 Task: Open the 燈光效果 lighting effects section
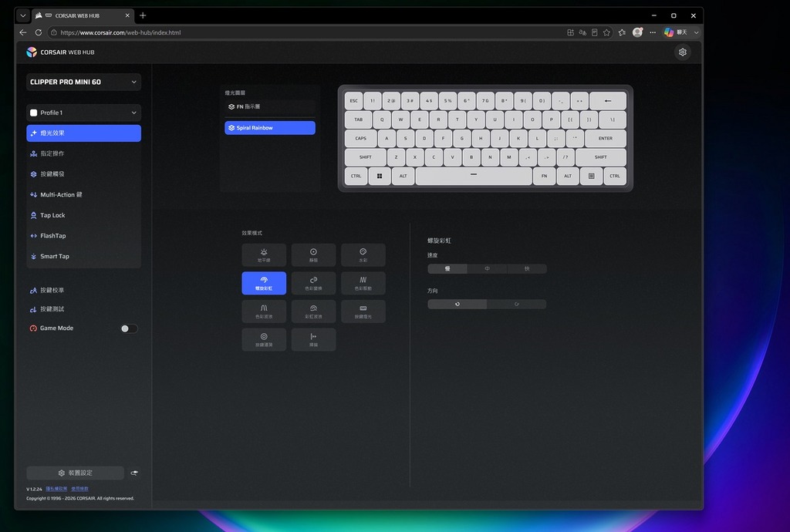(x=83, y=133)
